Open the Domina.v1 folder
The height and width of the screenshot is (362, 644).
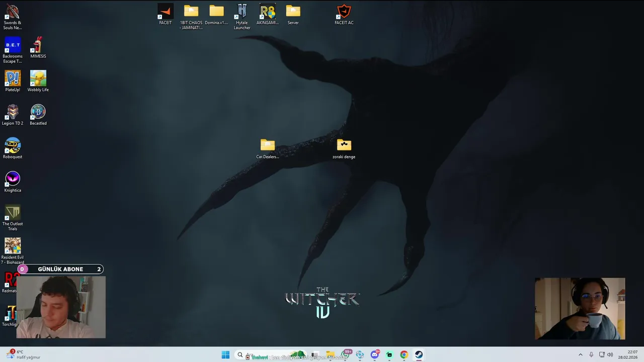click(x=216, y=15)
